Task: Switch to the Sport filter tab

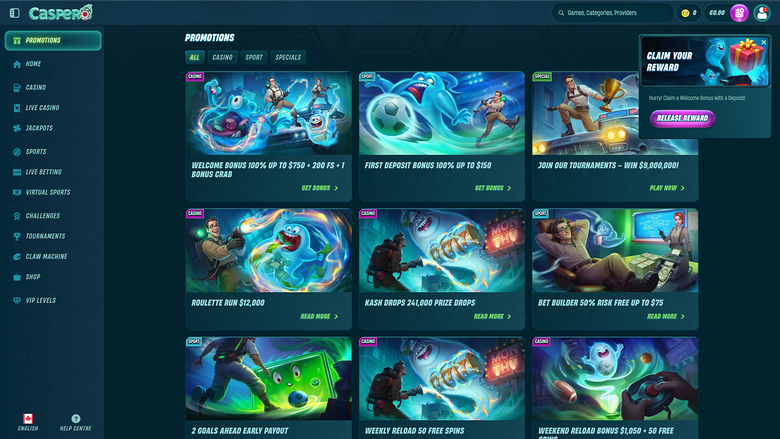Action: pos(254,57)
